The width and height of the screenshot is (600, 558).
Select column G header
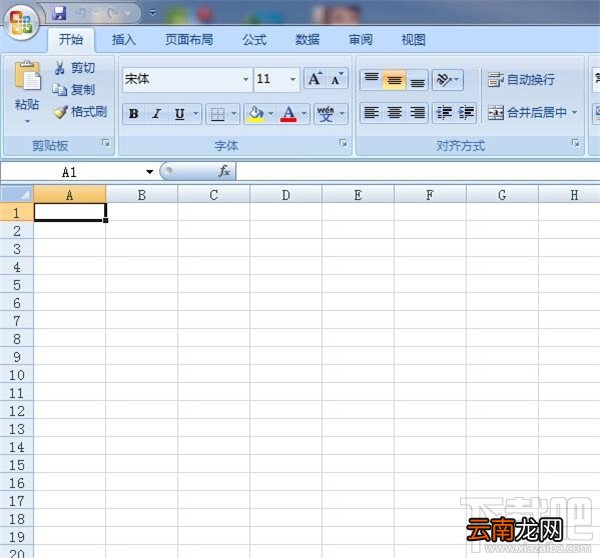click(x=502, y=195)
